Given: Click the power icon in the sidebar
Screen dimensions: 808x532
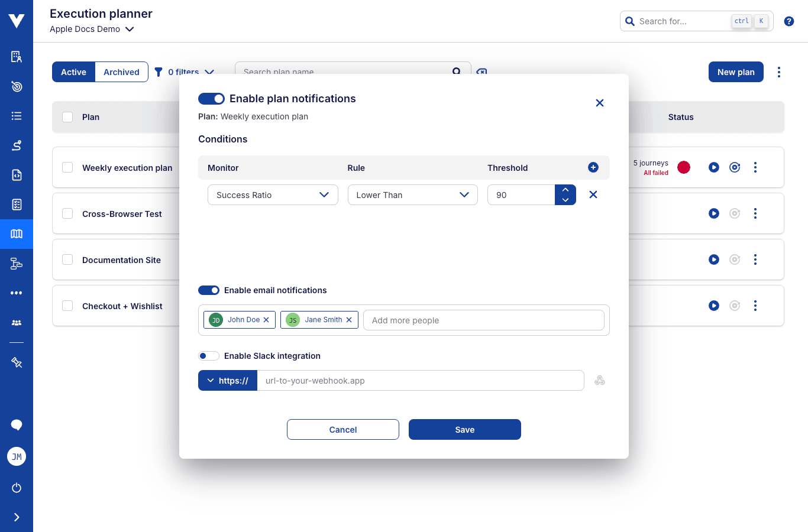Looking at the screenshot, I should [16, 488].
